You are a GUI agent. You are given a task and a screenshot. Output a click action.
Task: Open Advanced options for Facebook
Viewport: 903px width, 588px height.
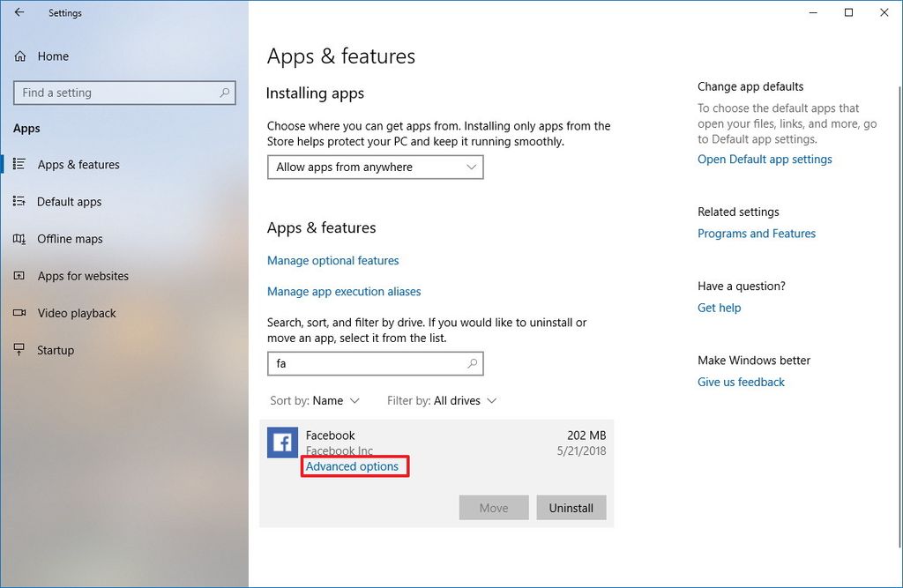(x=354, y=466)
